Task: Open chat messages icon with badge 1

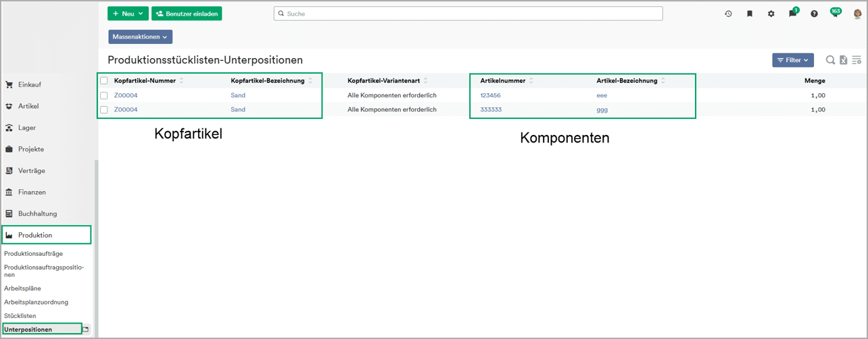Action: pyautogui.click(x=792, y=14)
